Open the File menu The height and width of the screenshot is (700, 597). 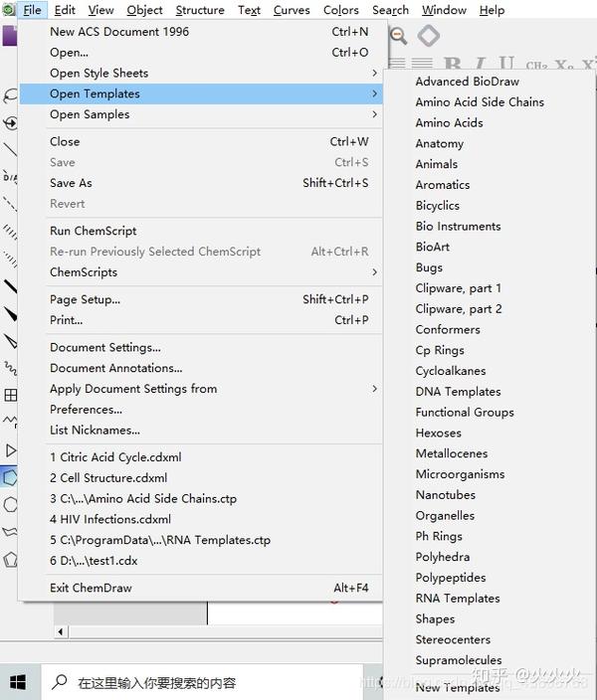coord(32,10)
